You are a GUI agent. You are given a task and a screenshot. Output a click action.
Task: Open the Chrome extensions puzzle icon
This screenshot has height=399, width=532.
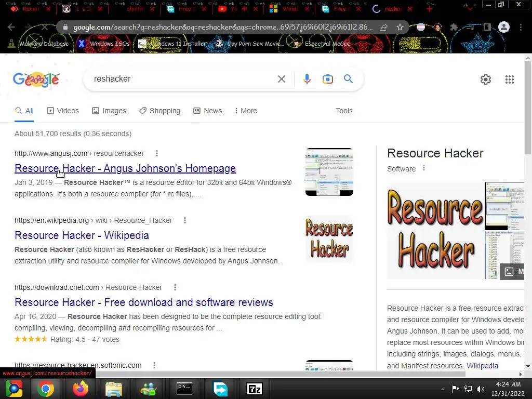(454, 27)
